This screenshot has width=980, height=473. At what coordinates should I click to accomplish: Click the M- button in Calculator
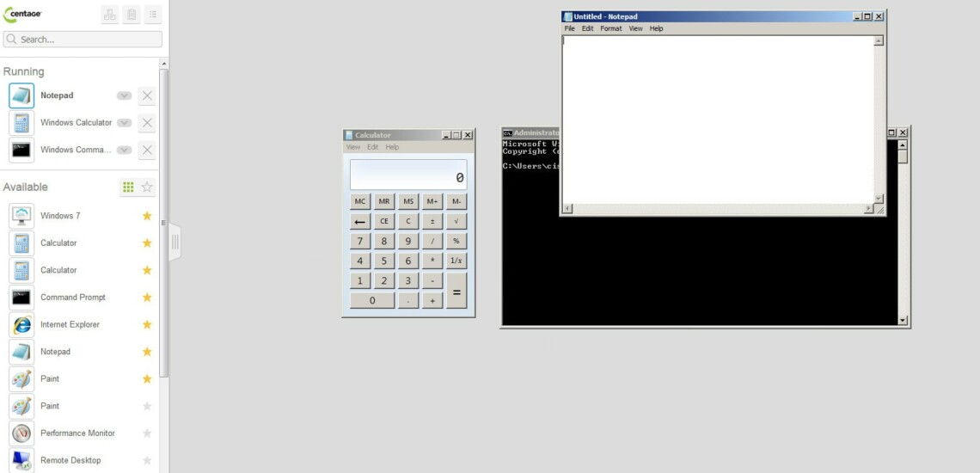[x=456, y=201]
